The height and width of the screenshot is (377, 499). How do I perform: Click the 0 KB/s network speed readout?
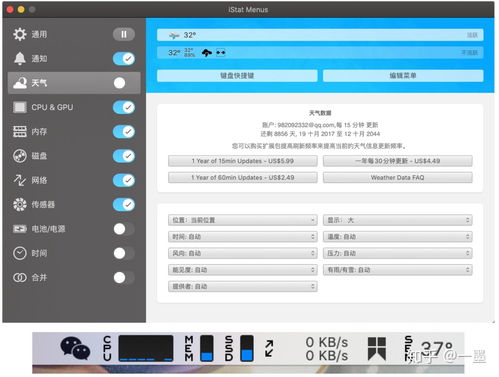coord(327,349)
